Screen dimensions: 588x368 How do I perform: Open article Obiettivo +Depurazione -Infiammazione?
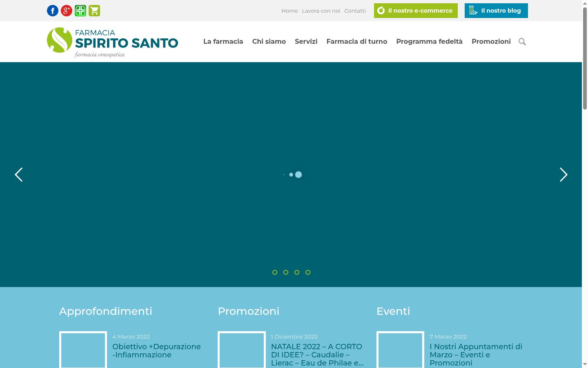click(156, 351)
